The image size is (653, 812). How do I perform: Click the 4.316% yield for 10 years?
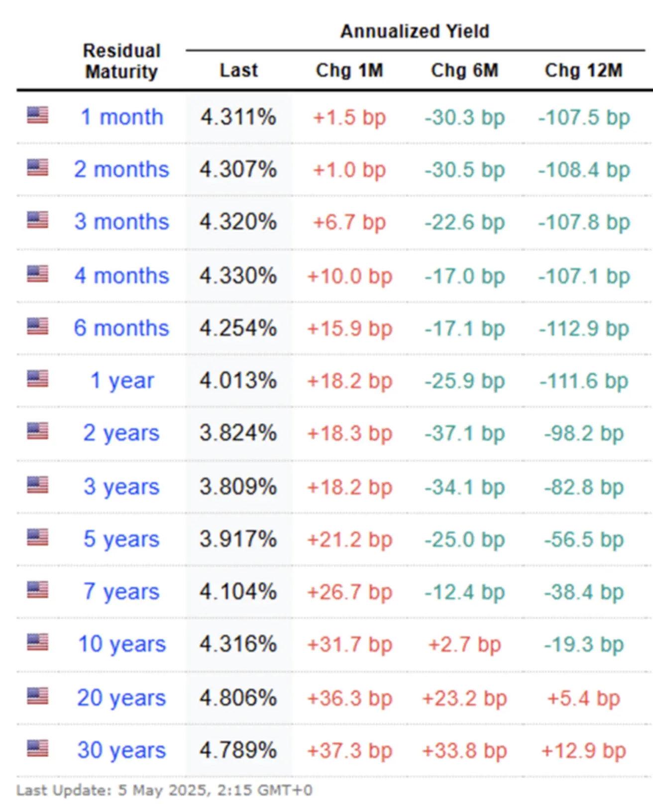[238, 644]
